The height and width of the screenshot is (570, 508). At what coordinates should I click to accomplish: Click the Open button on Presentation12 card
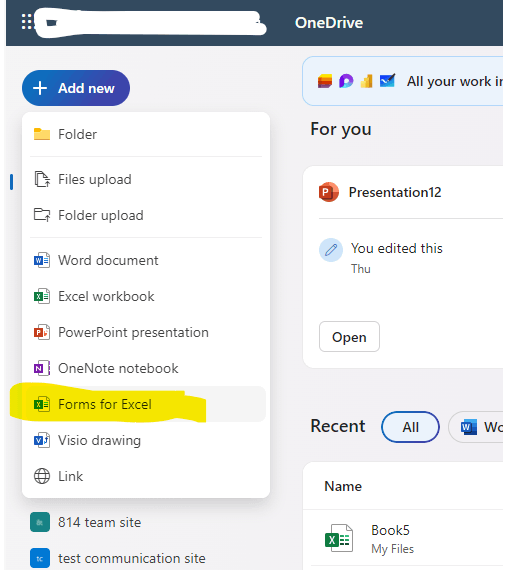point(349,337)
